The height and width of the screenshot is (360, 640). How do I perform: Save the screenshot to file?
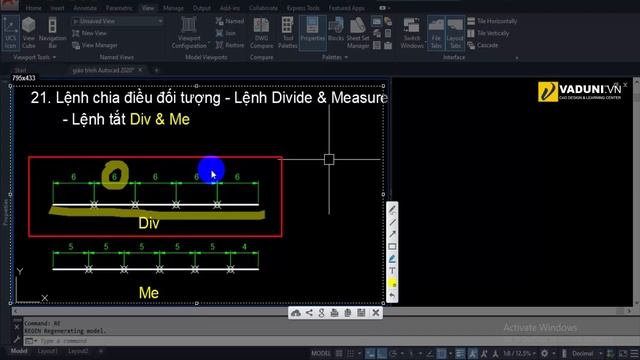click(x=361, y=313)
